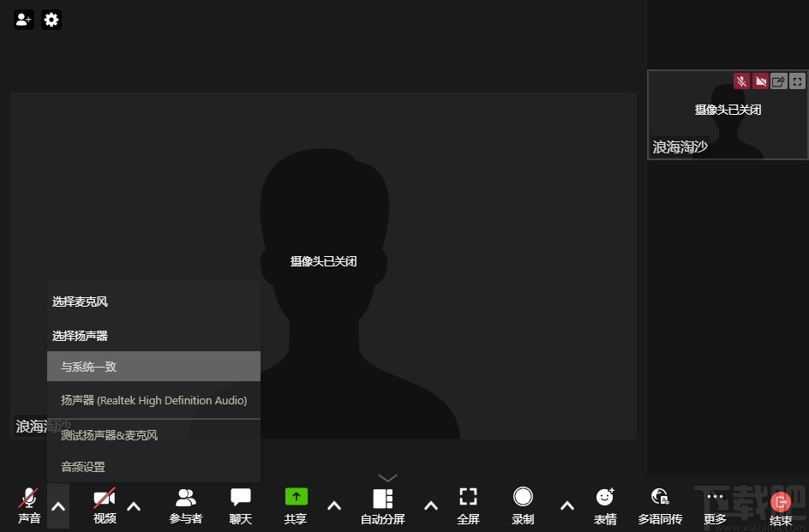This screenshot has height=532, width=809.
Task: Expand video options arrow beside 视频
Action: coord(134,505)
